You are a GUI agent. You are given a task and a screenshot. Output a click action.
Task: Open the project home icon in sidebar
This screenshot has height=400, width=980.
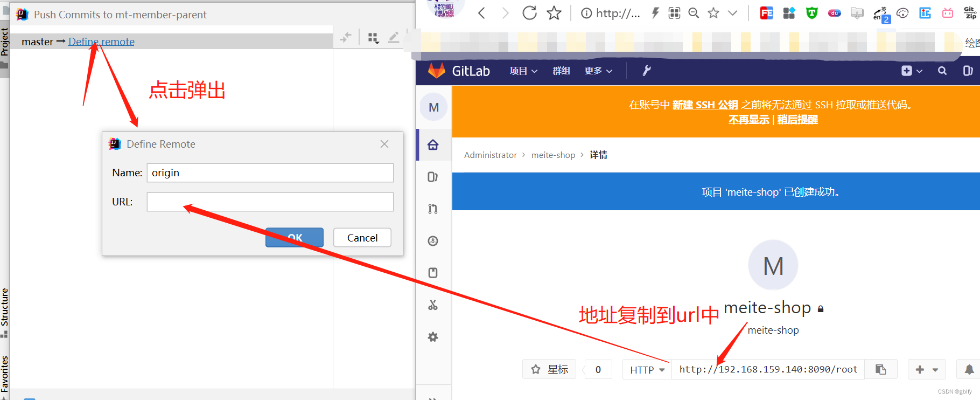click(433, 144)
